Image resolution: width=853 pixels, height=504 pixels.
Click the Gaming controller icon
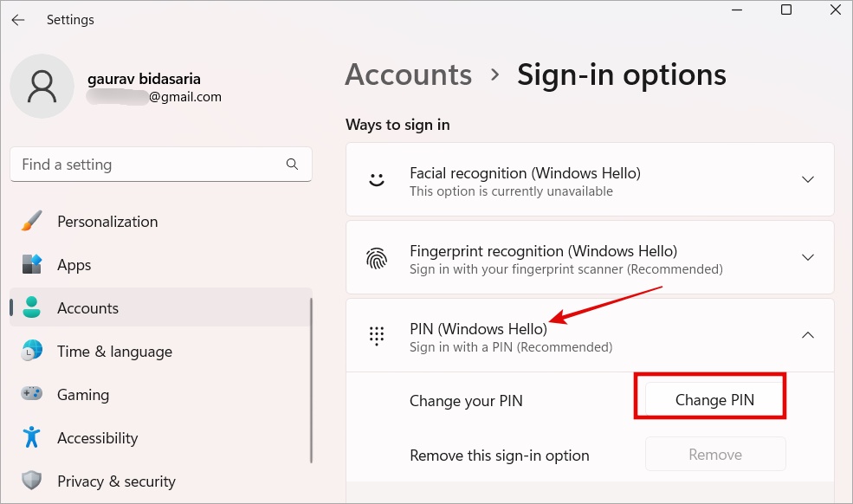click(x=32, y=395)
